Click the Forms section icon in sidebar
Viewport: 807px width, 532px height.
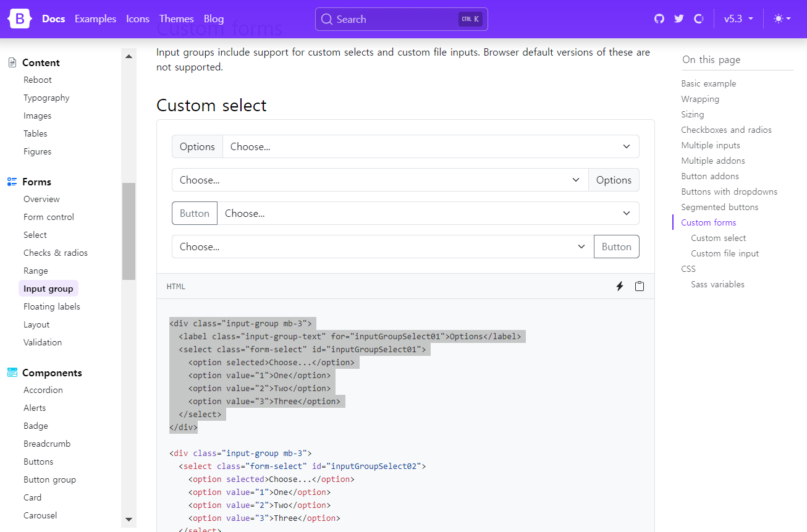tap(12, 182)
